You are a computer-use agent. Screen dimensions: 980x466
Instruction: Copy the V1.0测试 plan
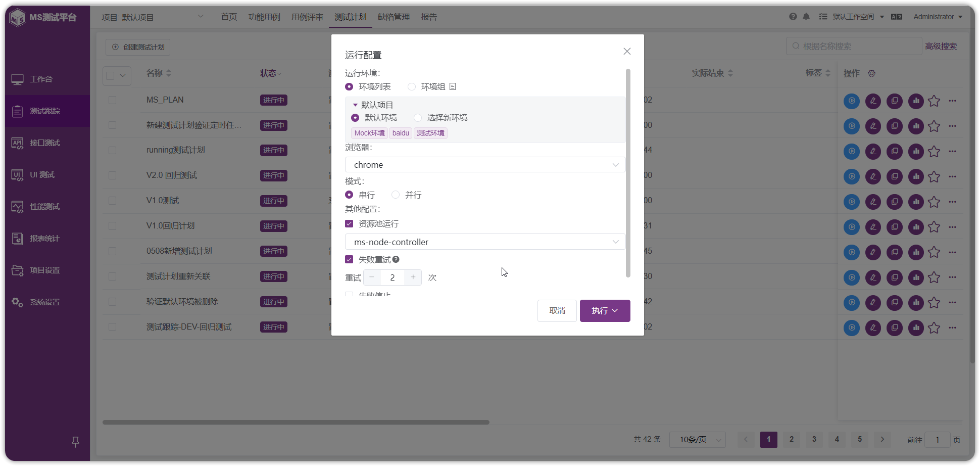pos(895,202)
